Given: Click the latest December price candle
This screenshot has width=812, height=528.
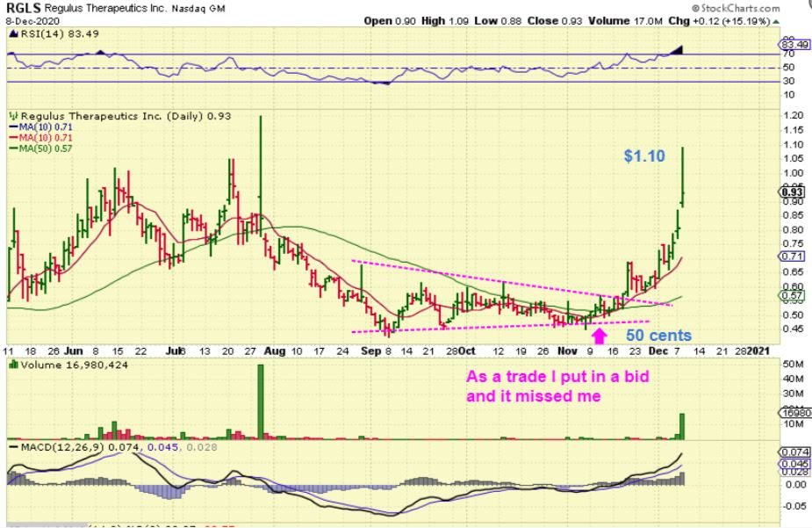Looking at the screenshot, I should click(683, 177).
